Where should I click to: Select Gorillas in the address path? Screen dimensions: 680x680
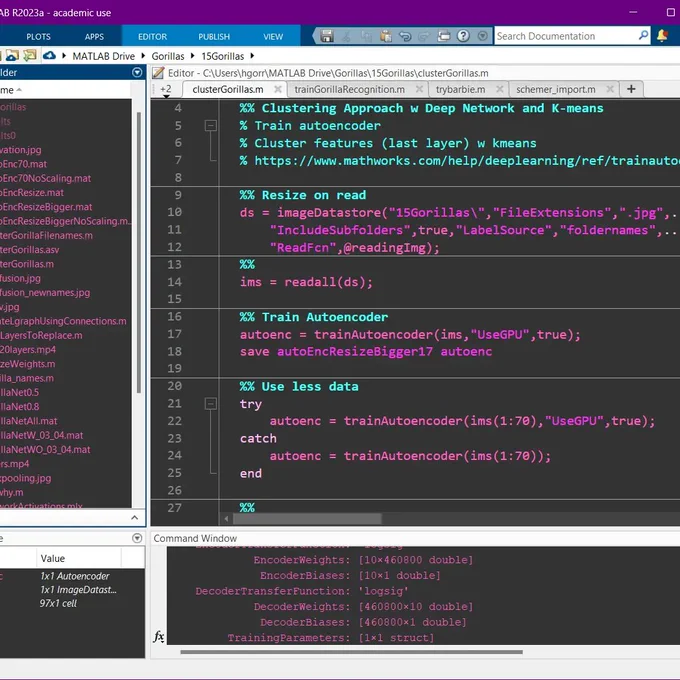click(x=167, y=56)
